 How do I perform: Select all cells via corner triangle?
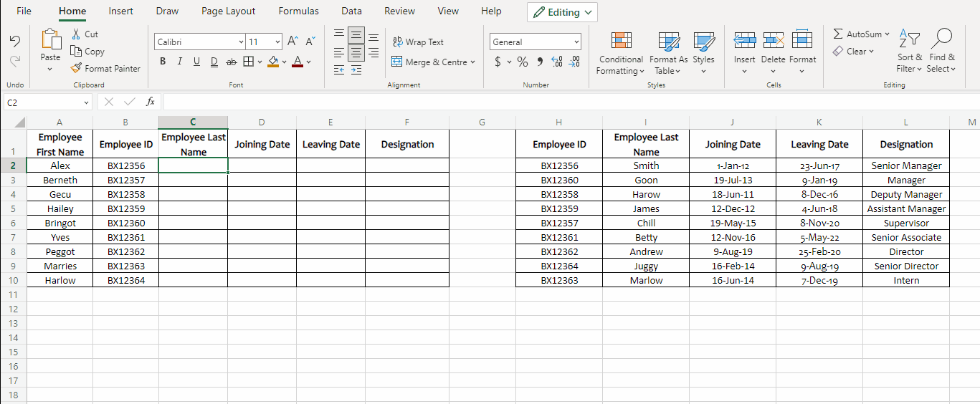20,122
